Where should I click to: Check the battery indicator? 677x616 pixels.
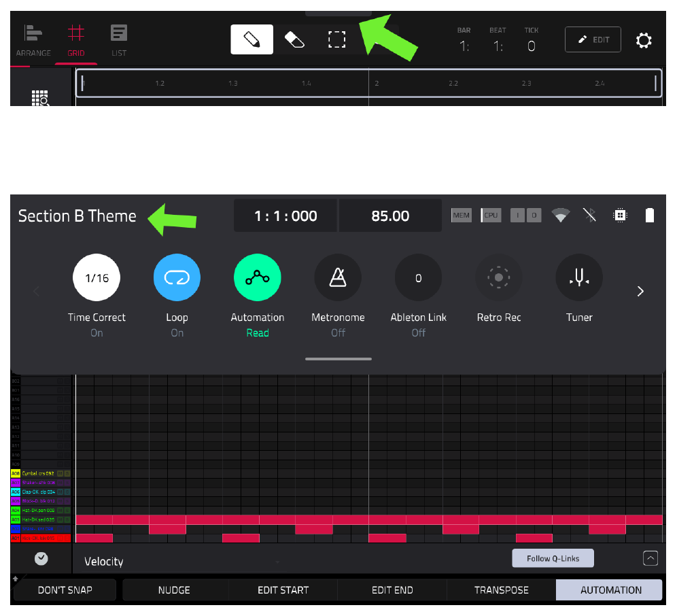tap(649, 215)
